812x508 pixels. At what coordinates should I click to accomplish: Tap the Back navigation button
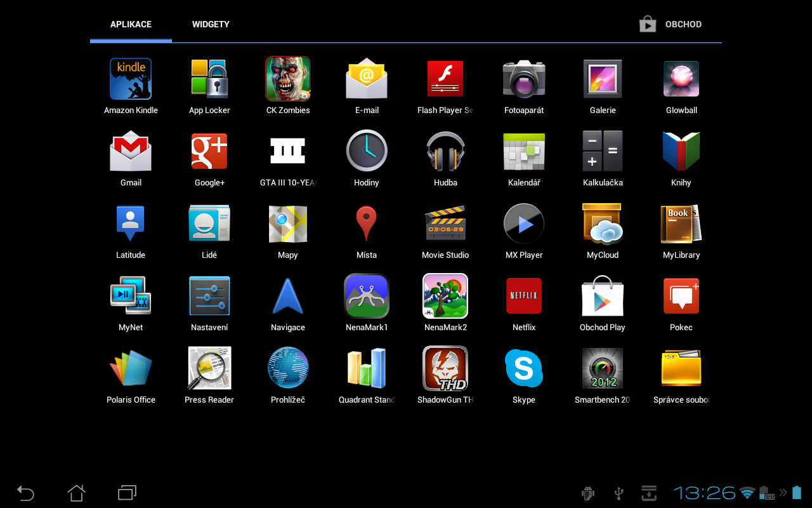click(x=25, y=493)
